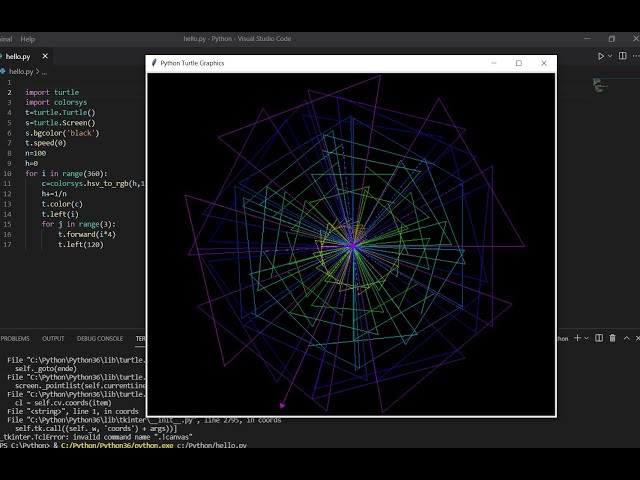Click the minimap code preview thumbnail

pos(600,85)
